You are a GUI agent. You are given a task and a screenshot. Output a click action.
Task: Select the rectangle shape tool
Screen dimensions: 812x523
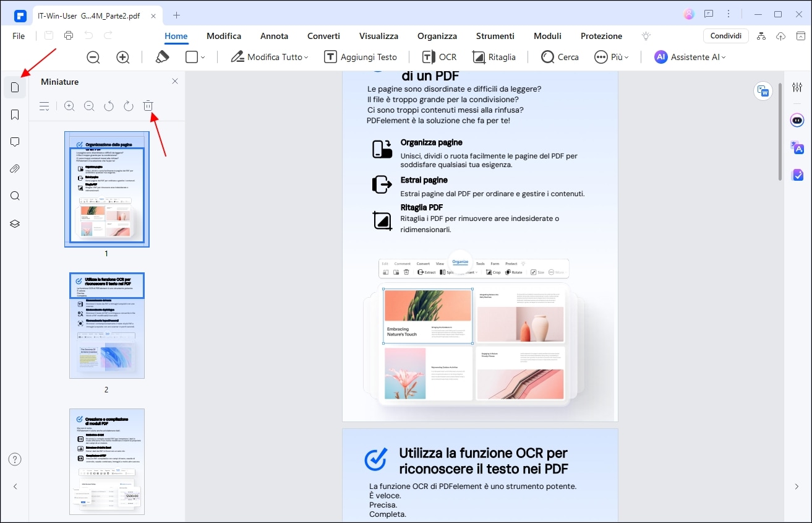(x=192, y=57)
